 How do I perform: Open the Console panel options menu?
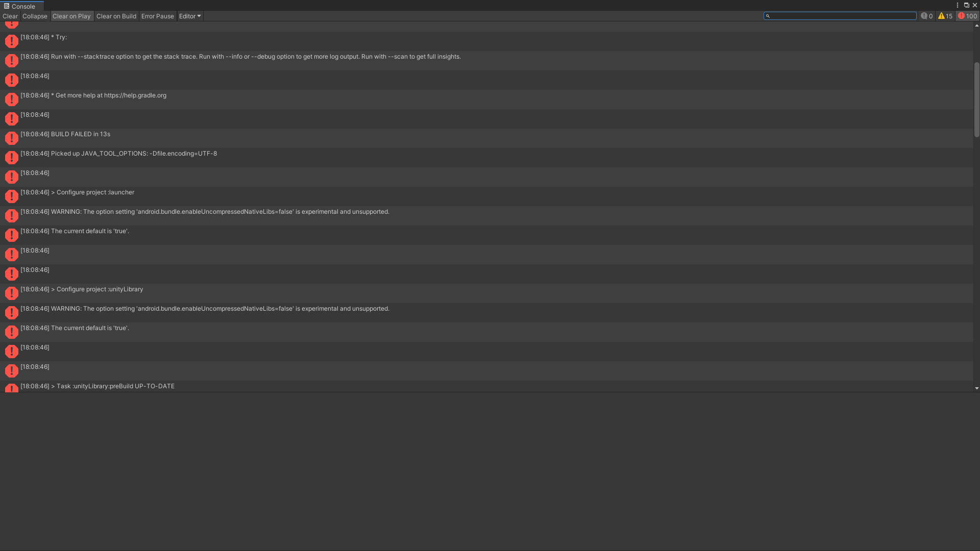tap(958, 5)
